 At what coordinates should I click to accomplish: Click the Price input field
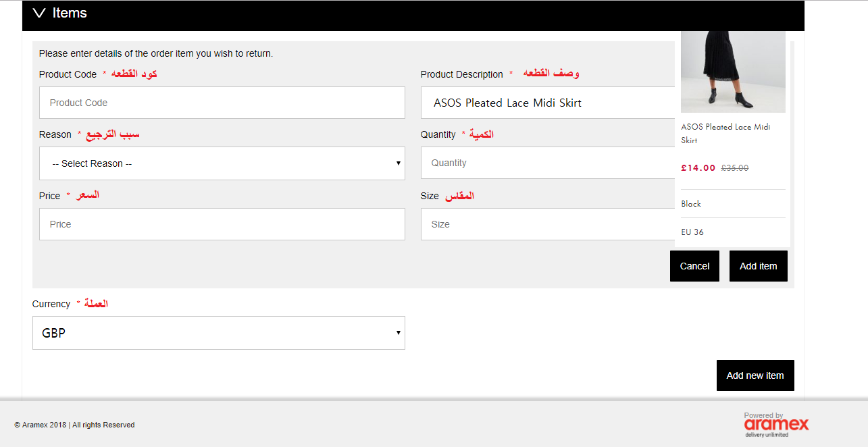pyautogui.click(x=222, y=224)
